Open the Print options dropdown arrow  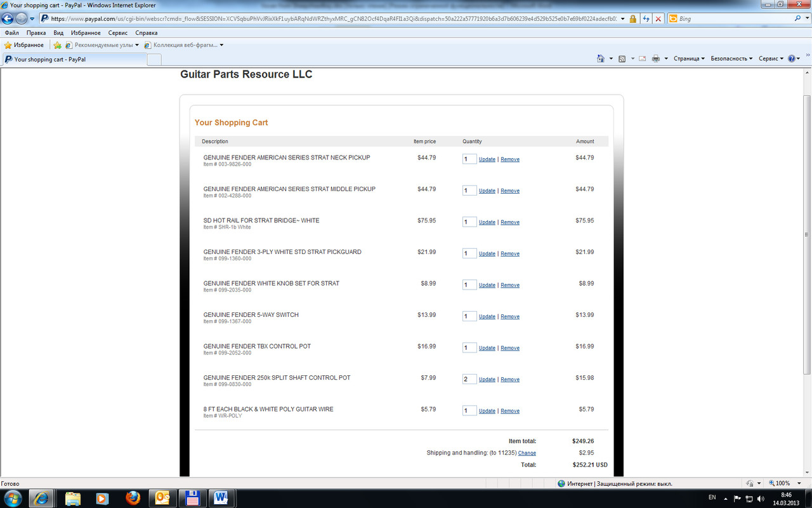(665, 58)
